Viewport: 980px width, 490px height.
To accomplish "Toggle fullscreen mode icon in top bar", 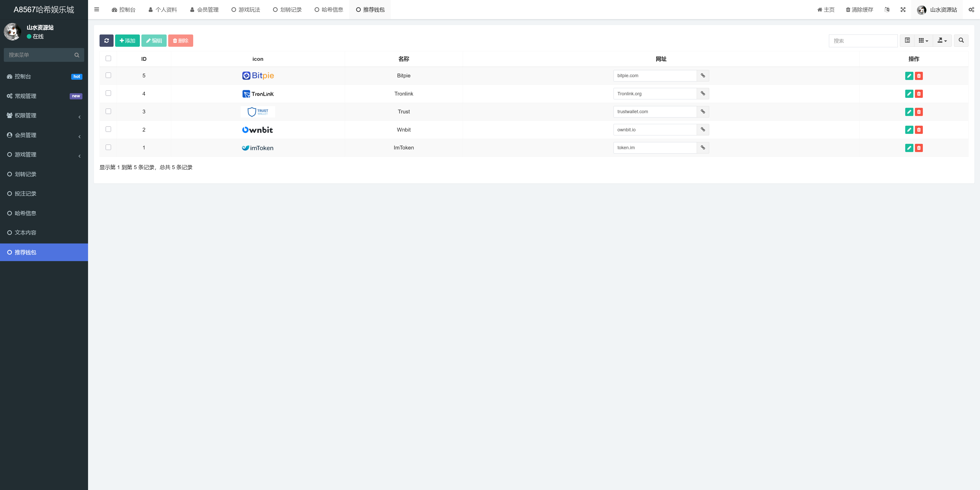I will 903,9.
